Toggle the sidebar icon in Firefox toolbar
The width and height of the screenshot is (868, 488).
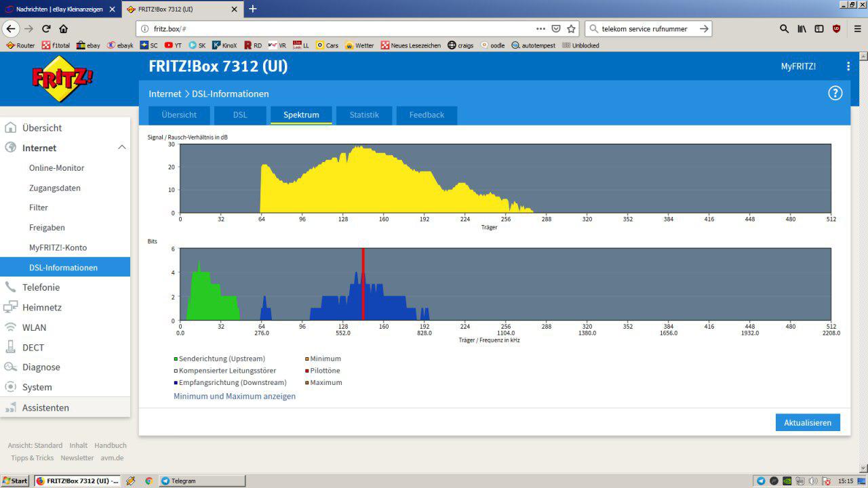pos(819,28)
